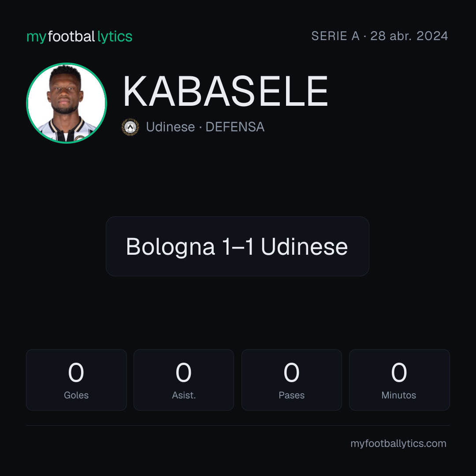Click the zero value above Asist.
This screenshot has width=476, height=476.
click(183, 372)
